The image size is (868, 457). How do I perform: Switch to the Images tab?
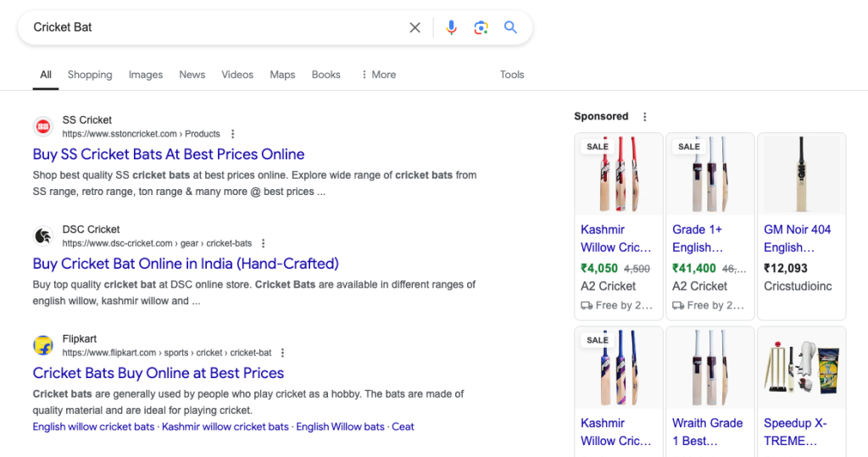pyautogui.click(x=146, y=75)
